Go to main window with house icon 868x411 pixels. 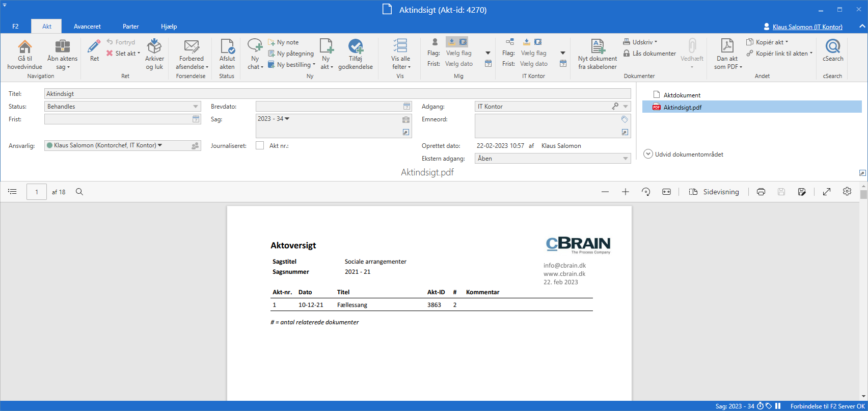(24, 54)
